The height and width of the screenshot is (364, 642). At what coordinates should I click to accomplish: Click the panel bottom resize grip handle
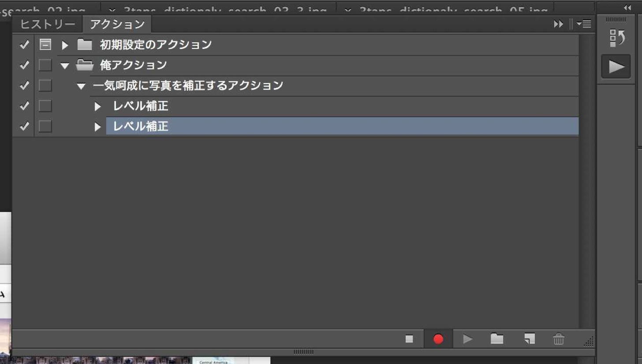click(303, 352)
